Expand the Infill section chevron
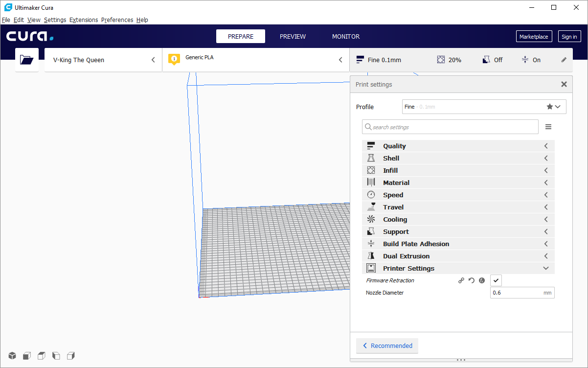588x368 pixels. [x=546, y=170]
